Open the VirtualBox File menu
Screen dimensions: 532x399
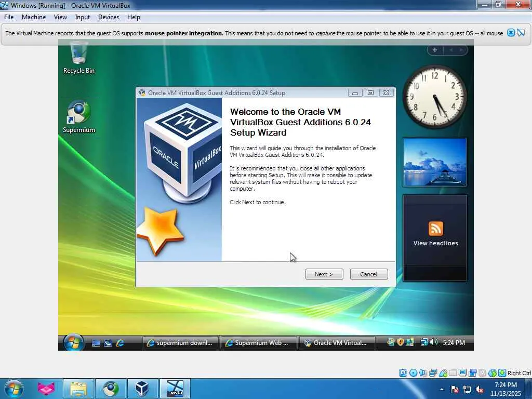[9, 17]
